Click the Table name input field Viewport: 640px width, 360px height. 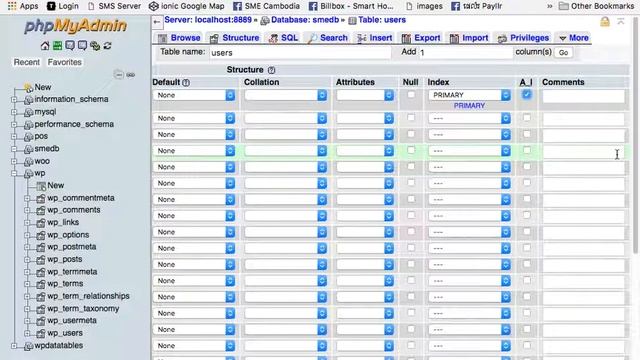pos(300,53)
